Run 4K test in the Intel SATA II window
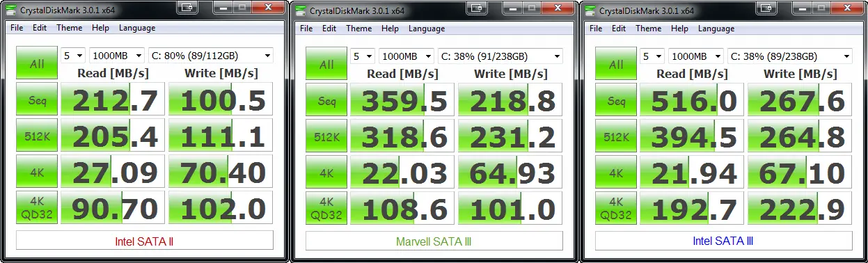Screen dimensions: 868x263 pyautogui.click(x=37, y=172)
